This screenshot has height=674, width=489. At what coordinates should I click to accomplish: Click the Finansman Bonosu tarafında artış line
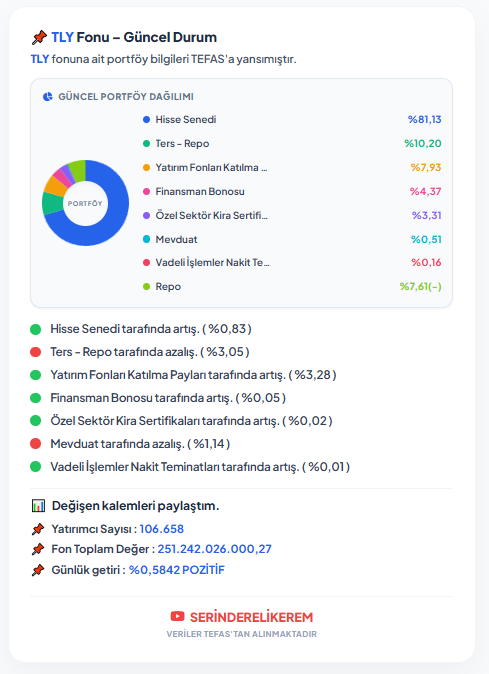tap(168, 398)
